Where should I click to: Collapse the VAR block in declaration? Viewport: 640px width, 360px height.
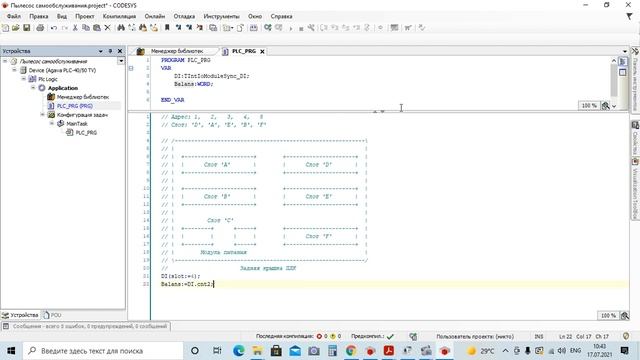pyautogui.click(x=131, y=68)
